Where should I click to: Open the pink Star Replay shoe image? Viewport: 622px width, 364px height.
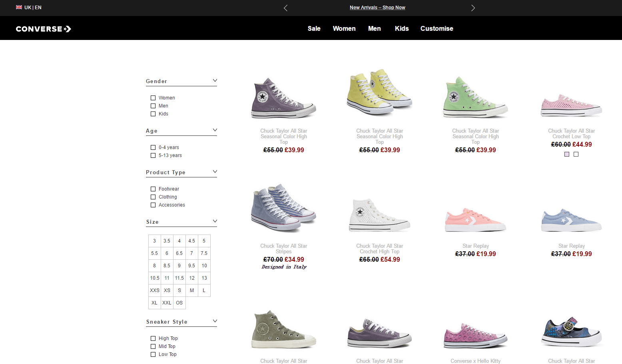coord(476,220)
